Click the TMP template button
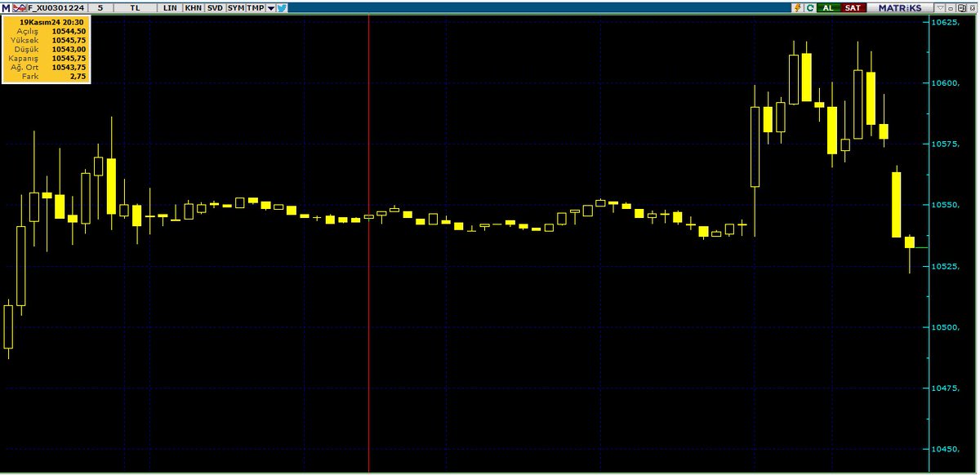The image size is (980, 475). point(256,8)
